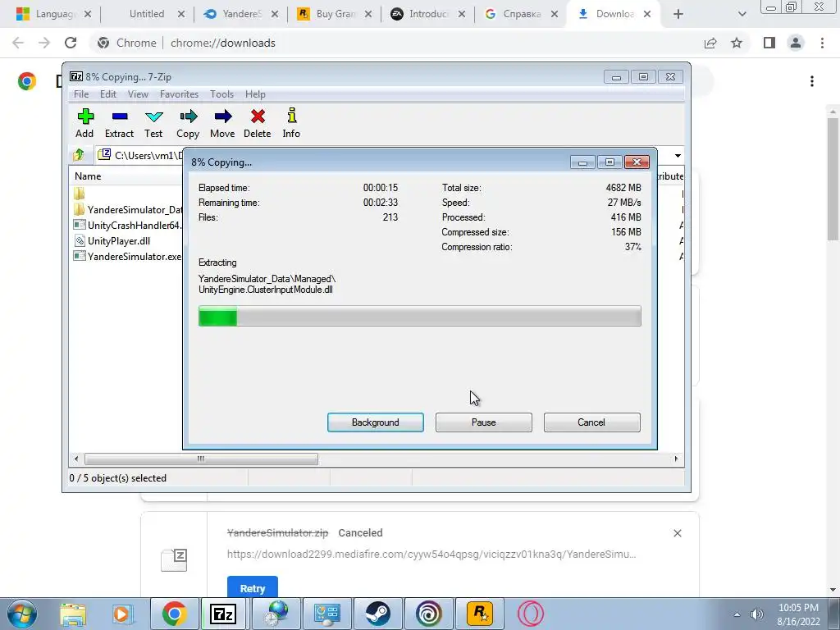This screenshot has width=840, height=630.
Task: Open a new Chrome tab
Action: (678, 14)
